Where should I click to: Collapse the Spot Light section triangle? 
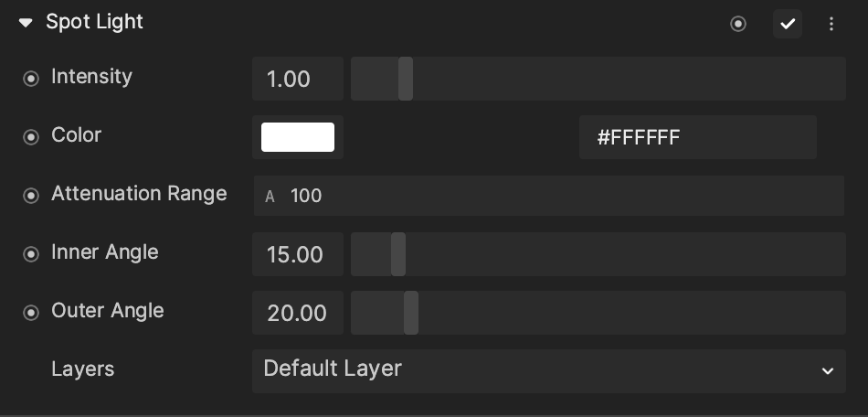pos(26,23)
